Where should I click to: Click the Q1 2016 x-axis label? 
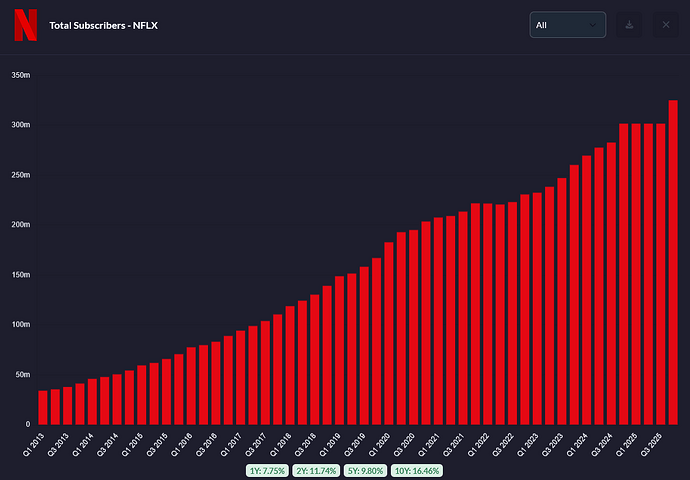click(x=180, y=442)
